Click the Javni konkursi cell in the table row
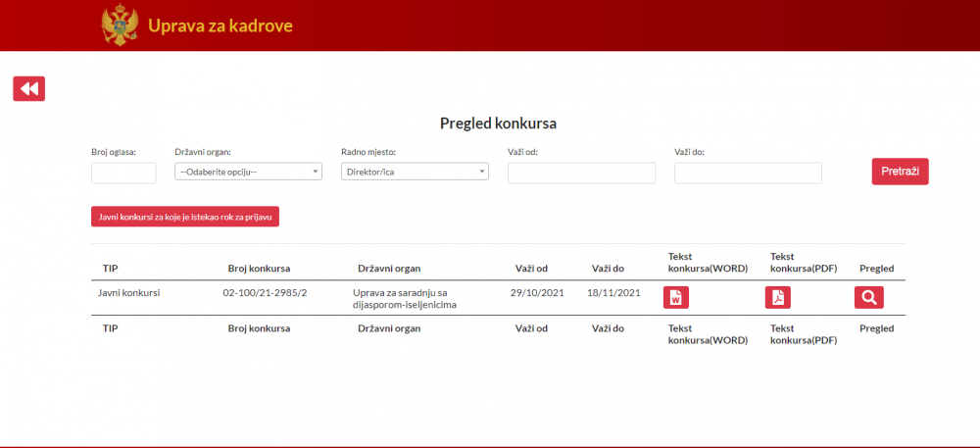The image size is (980, 448). pyautogui.click(x=128, y=292)
